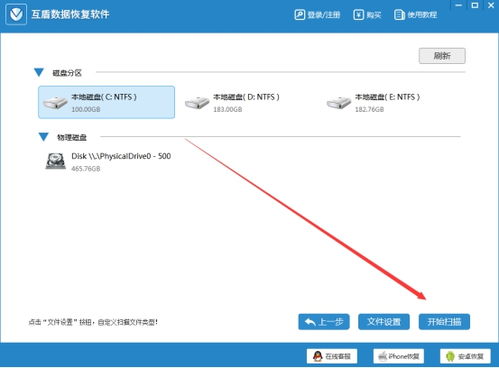The image size is (499, 368).
Task: Open the file settings button (文件设置)
Action: [x=384, y=322]
